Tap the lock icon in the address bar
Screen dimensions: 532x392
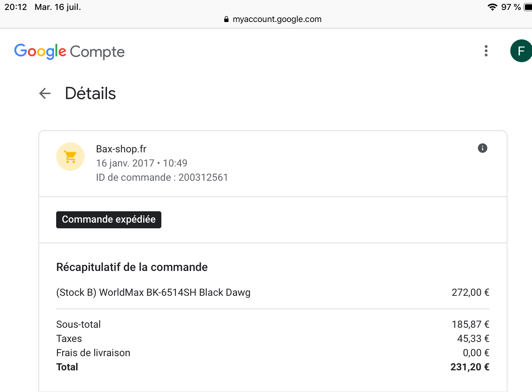226,20
